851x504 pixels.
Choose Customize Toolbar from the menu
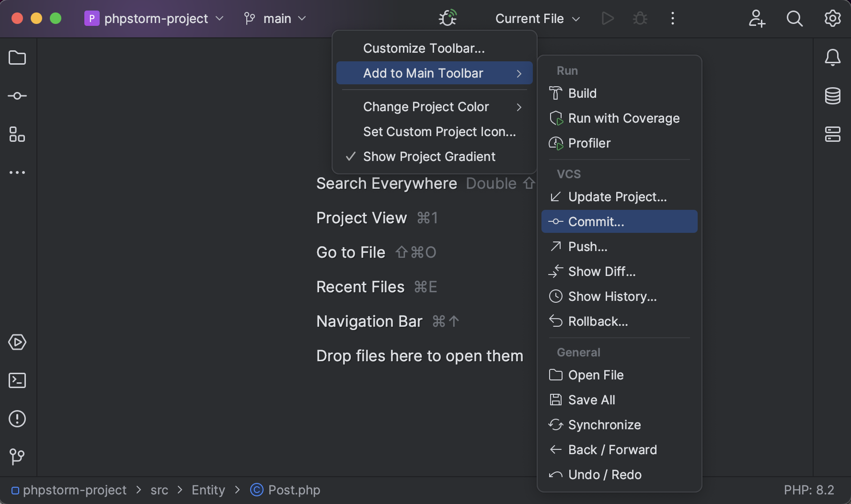(424, 48)
